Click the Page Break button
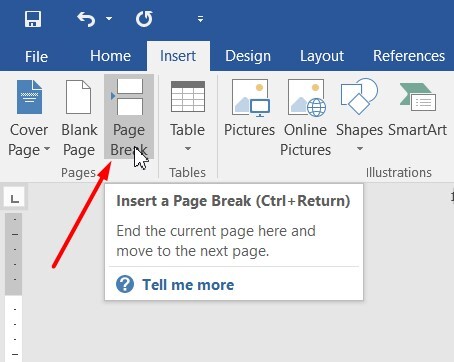This screenshot has width=454, height=362. [x=129, y=117]
